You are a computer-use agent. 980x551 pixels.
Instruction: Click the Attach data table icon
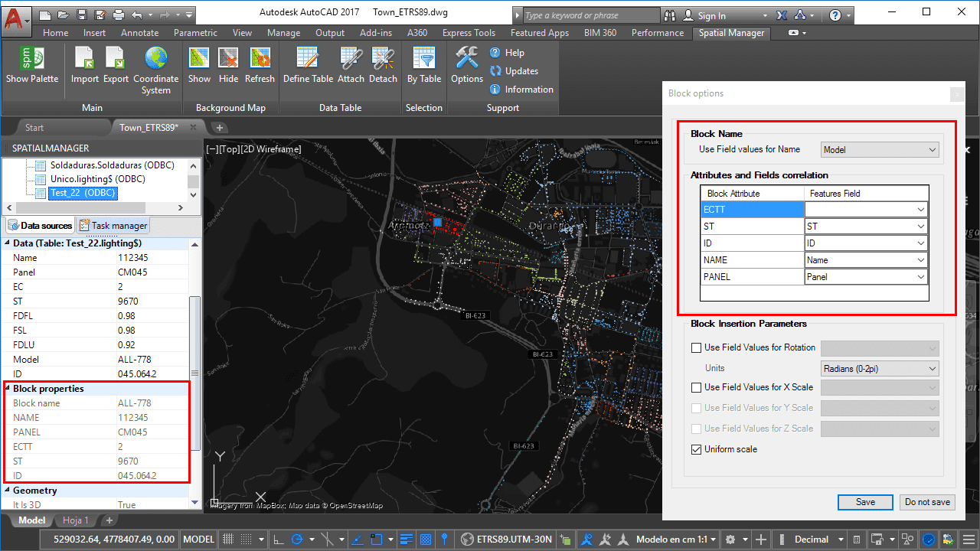click(x=351, y=58)
